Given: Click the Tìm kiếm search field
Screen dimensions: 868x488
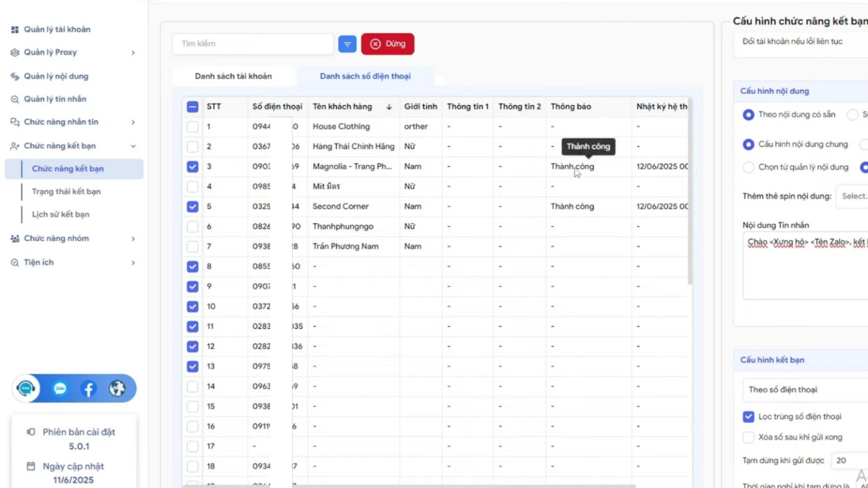Looking at the screenshot, I should pyautogui.click(x=253, y=44).
